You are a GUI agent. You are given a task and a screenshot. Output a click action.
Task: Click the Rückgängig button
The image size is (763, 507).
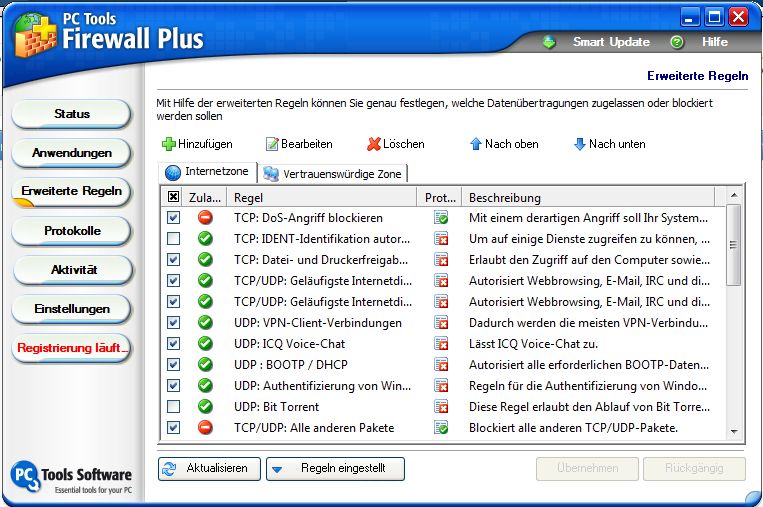694,469
